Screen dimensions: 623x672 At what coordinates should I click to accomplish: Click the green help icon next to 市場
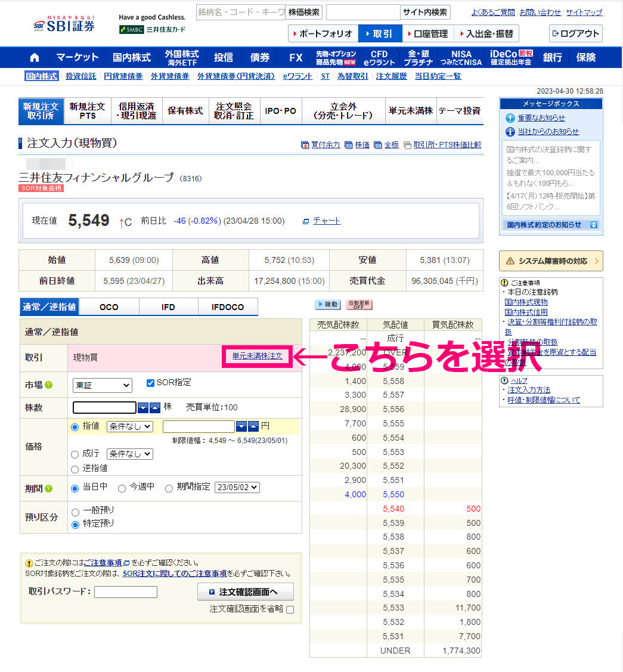pyautogui.click(x=49, y=385)
